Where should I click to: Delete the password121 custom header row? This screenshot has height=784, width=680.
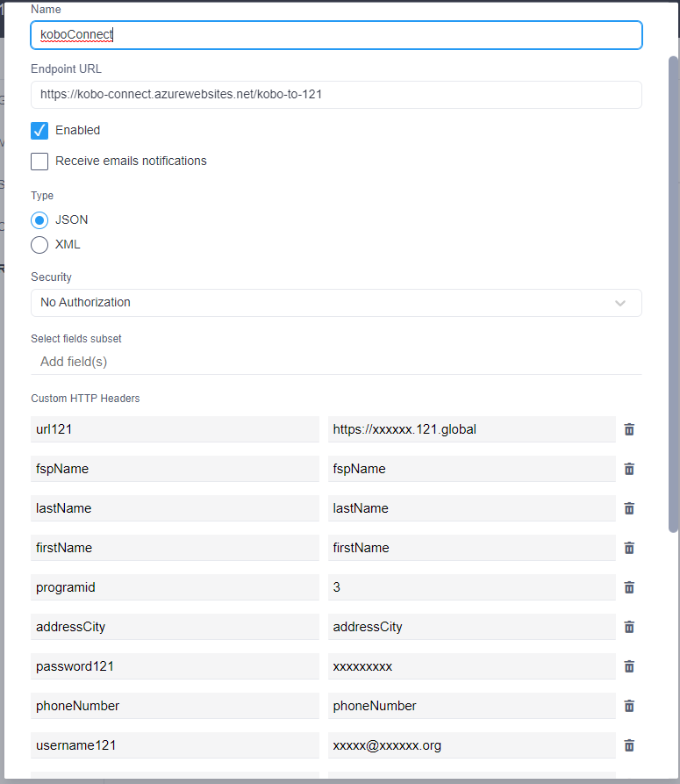[629, 666]
